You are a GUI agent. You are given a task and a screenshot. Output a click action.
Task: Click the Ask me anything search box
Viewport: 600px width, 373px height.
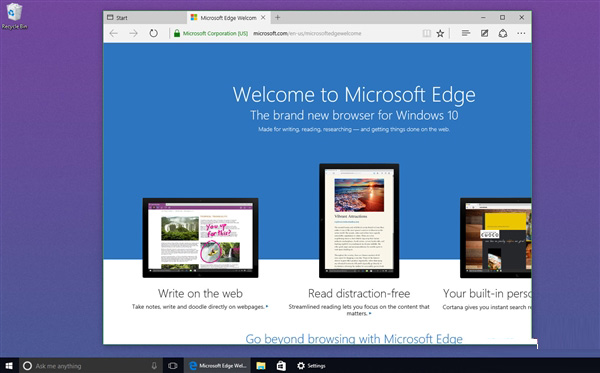coord(90,366)
